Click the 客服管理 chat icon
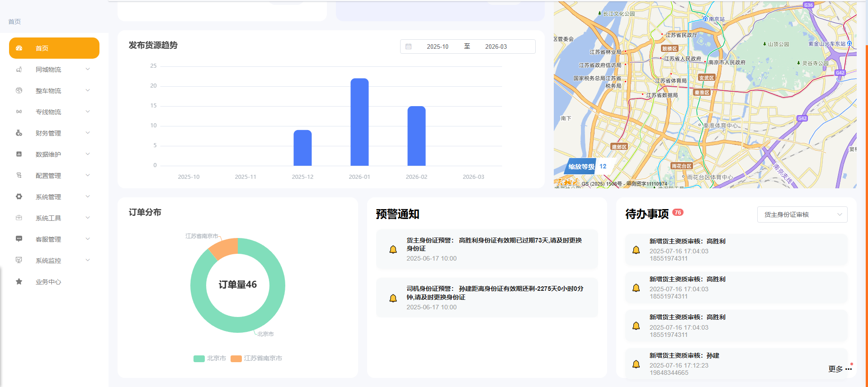 coord(19,239)
